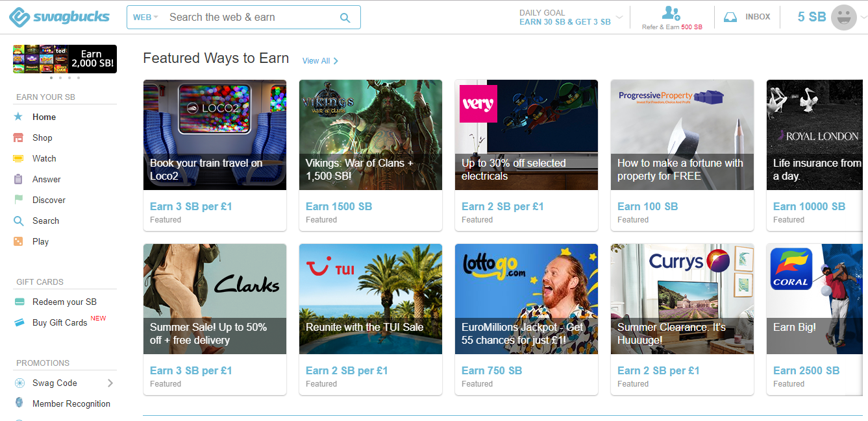Click Swag Code label in Promotions
The height and width of the screenshot is (421, 868).
coord(55,383)
